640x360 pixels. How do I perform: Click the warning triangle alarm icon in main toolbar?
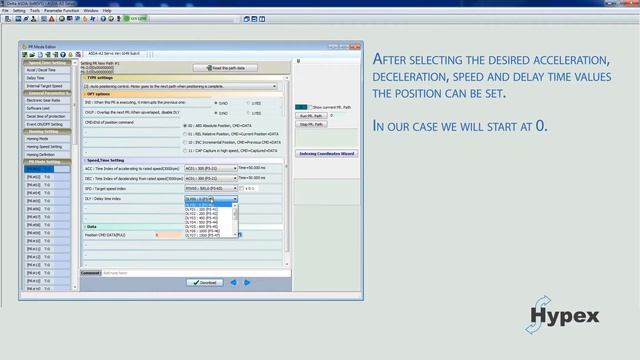(x=51, y=19)
